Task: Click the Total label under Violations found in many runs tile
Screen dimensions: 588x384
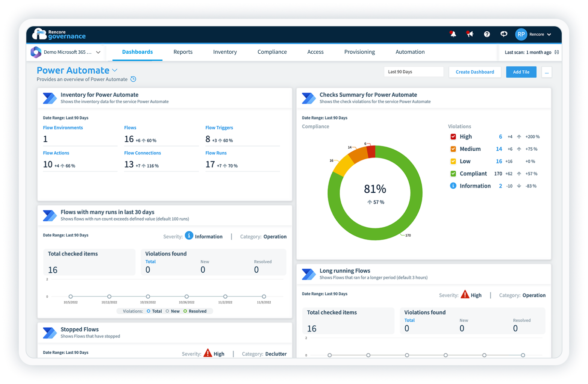Action: click(x=150, y=262)
